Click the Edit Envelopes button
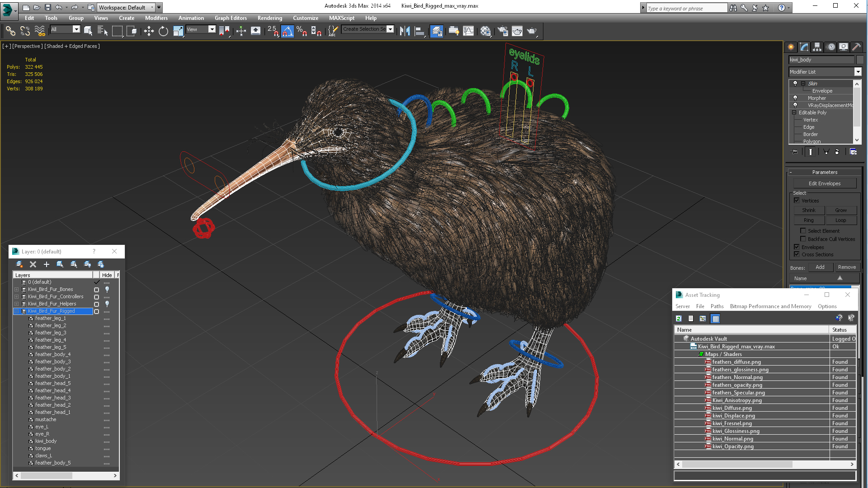 pos(824,183)
